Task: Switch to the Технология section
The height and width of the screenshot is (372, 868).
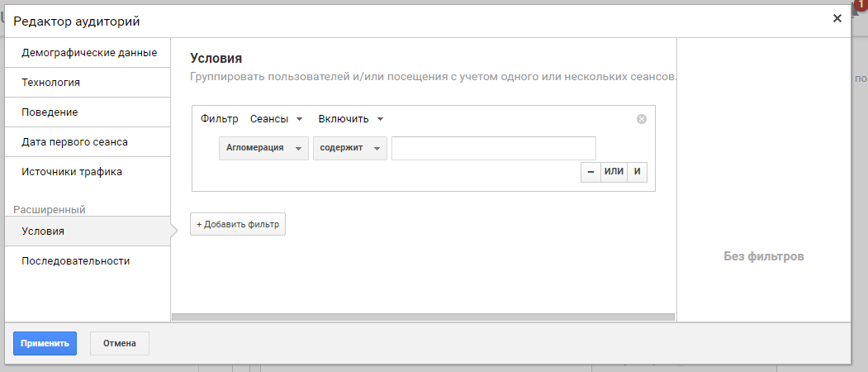Action: coord(88,83)
